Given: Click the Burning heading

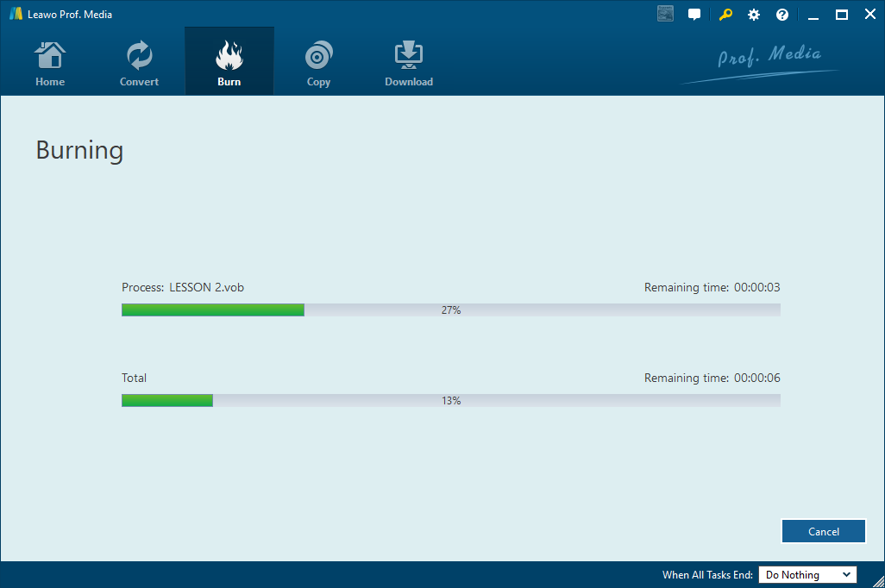Looking at the screenshot, I should point(79,150).
